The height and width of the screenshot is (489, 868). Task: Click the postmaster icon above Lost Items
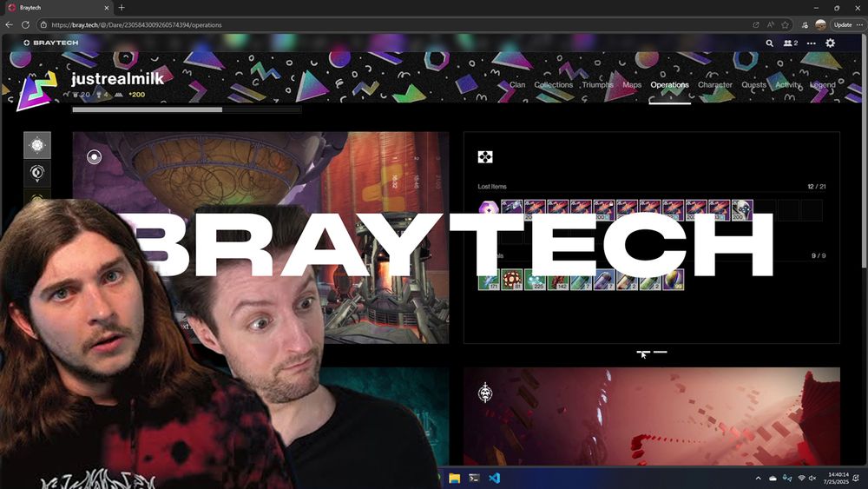(485, 157)
